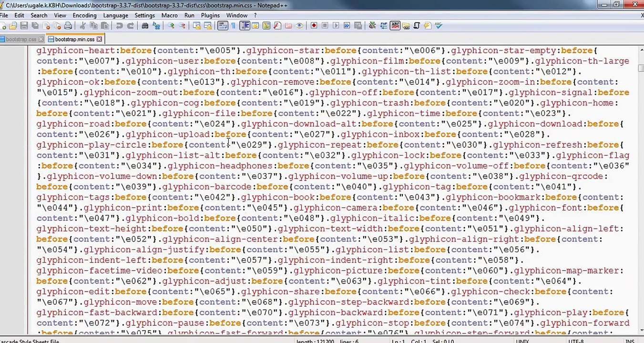
Task: Click the Copy toolbar icon
Action: (93, 26)
